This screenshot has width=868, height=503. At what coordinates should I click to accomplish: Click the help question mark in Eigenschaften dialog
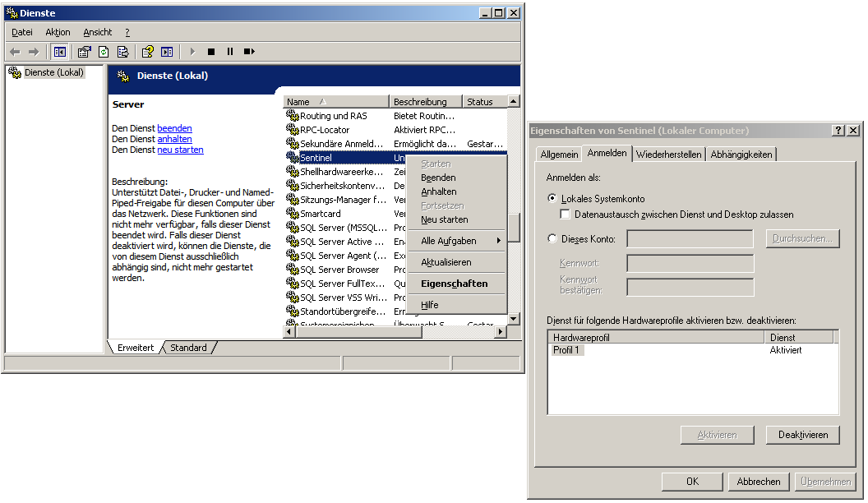tap(838, 131)
